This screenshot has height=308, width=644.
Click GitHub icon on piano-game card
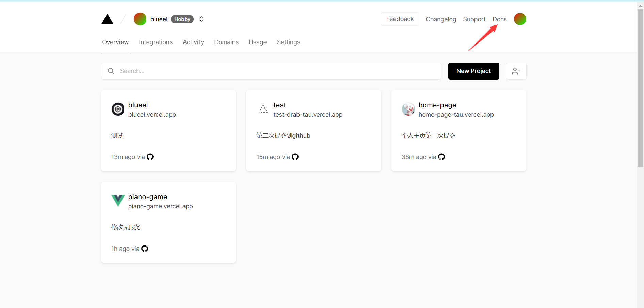coord(145,249)
